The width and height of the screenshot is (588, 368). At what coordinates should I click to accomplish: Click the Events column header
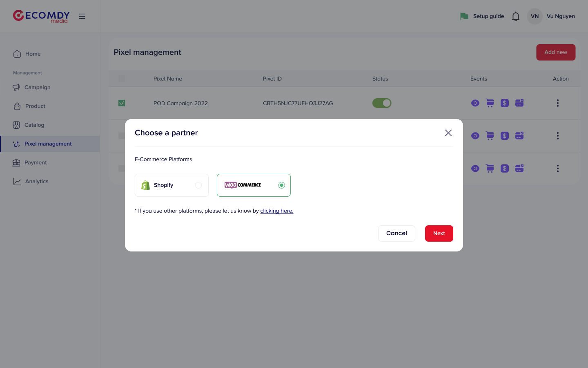click(479, 79)
